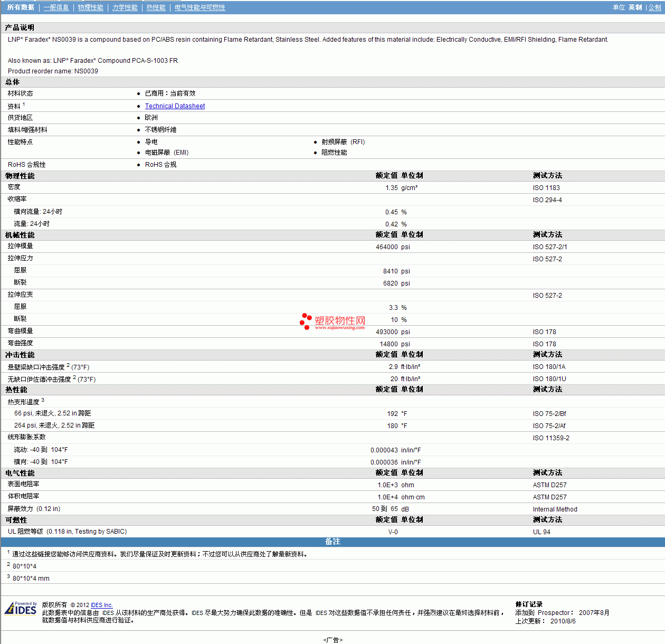Click the Internal Method test entry
Viewport: 665px width, 644px height.
(x=555, y=509)
